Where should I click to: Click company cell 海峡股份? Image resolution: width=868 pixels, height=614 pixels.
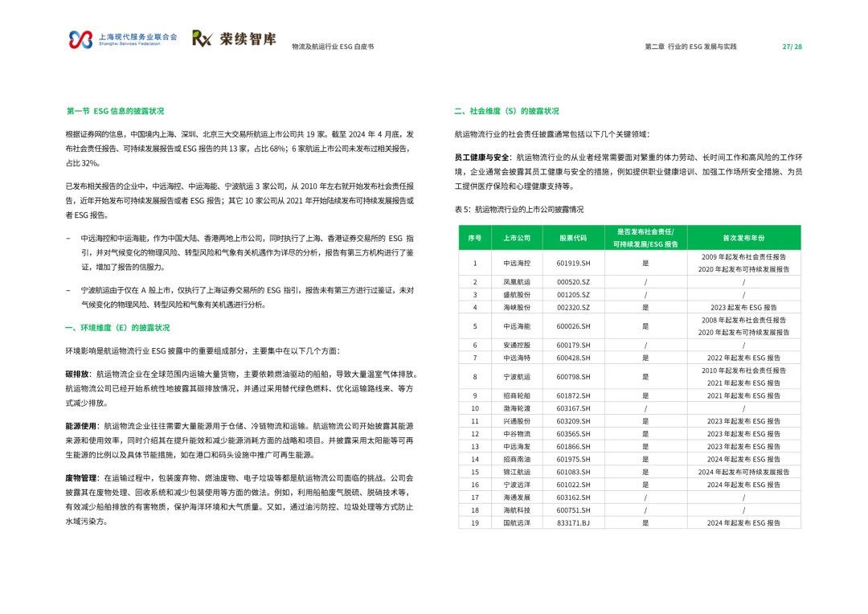[x=517, y=308]
